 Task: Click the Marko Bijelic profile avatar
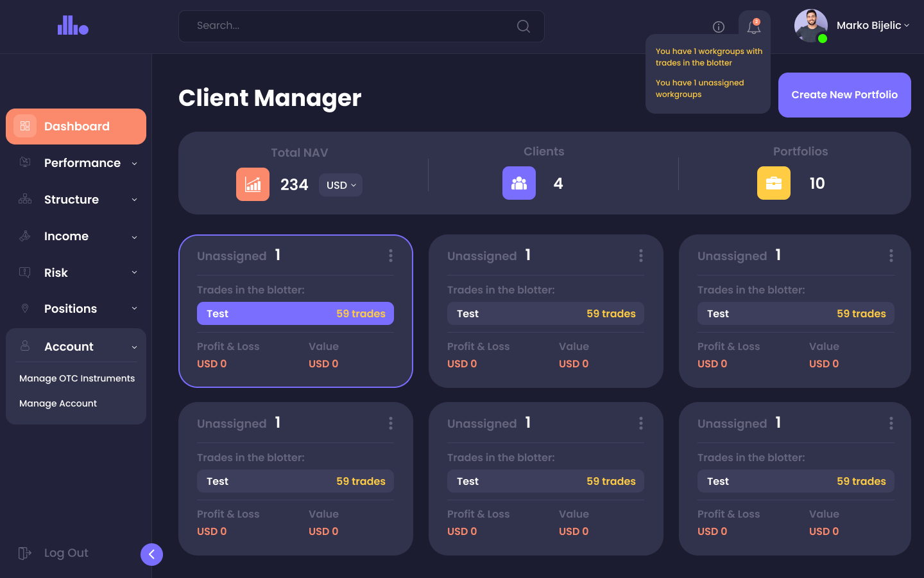click(x=810, y=26)
